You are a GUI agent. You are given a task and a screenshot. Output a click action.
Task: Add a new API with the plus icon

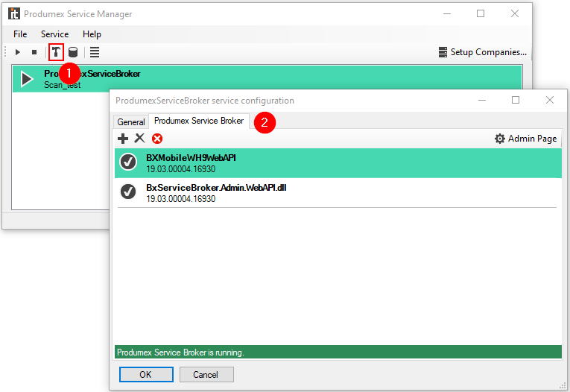pos(123,139)
